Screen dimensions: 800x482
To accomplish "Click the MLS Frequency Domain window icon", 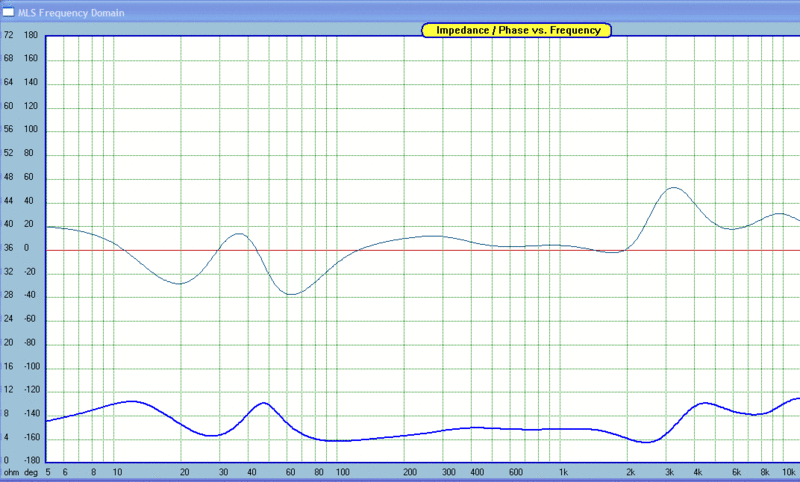I will click(8, 12).
